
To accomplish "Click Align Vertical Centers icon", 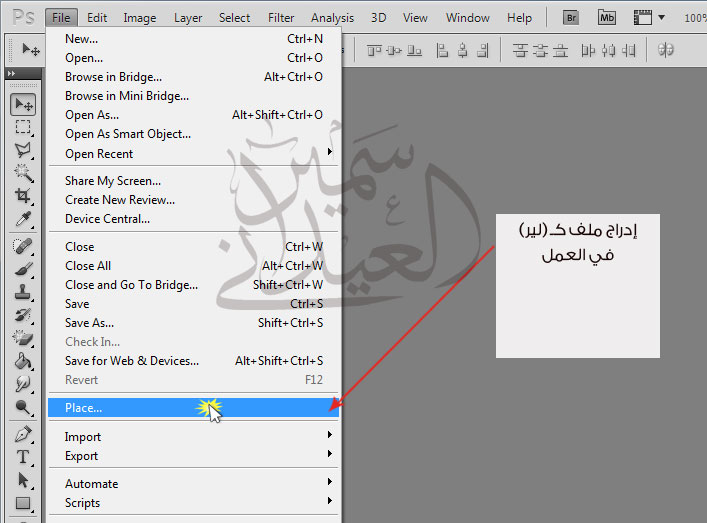I will pos(394,50).
